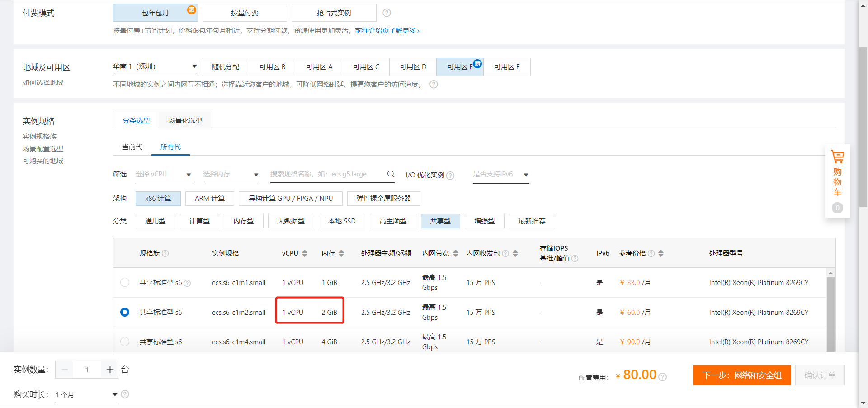Choose 抢占式实例 payment mode
The width and height of the screenshot is (868, 408).
pyautogui.click(x=334, y=13)
